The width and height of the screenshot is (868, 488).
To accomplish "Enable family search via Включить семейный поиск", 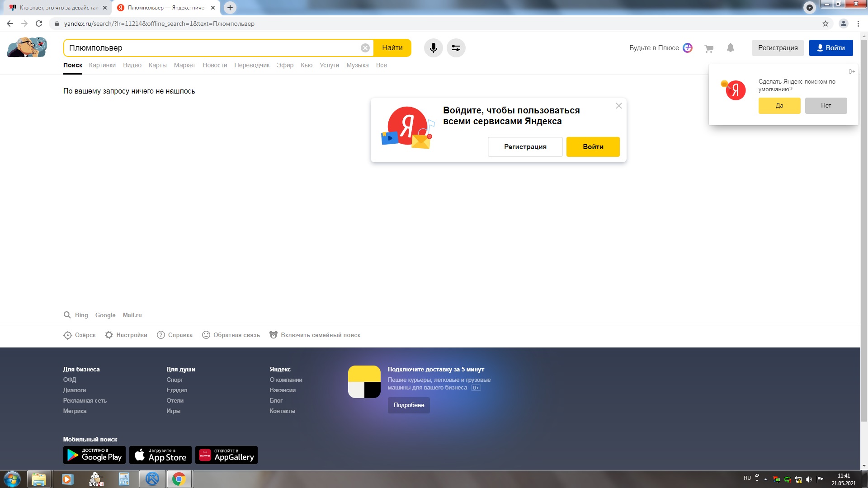I will tap(315, 335).
